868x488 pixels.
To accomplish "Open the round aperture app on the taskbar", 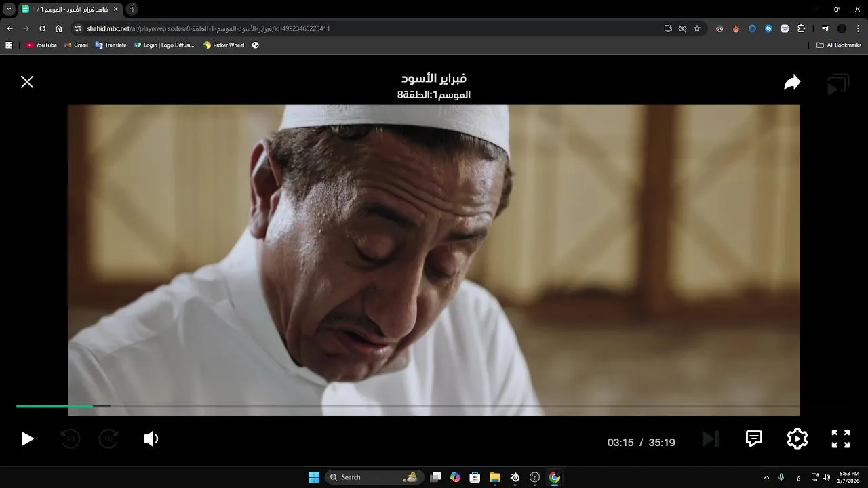I will pyautogui.click(x=534, y=477).
